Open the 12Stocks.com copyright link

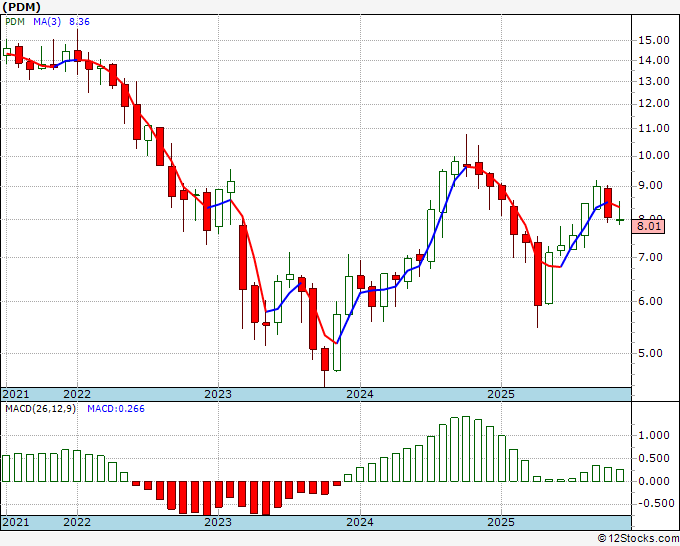tap(638, 539)
